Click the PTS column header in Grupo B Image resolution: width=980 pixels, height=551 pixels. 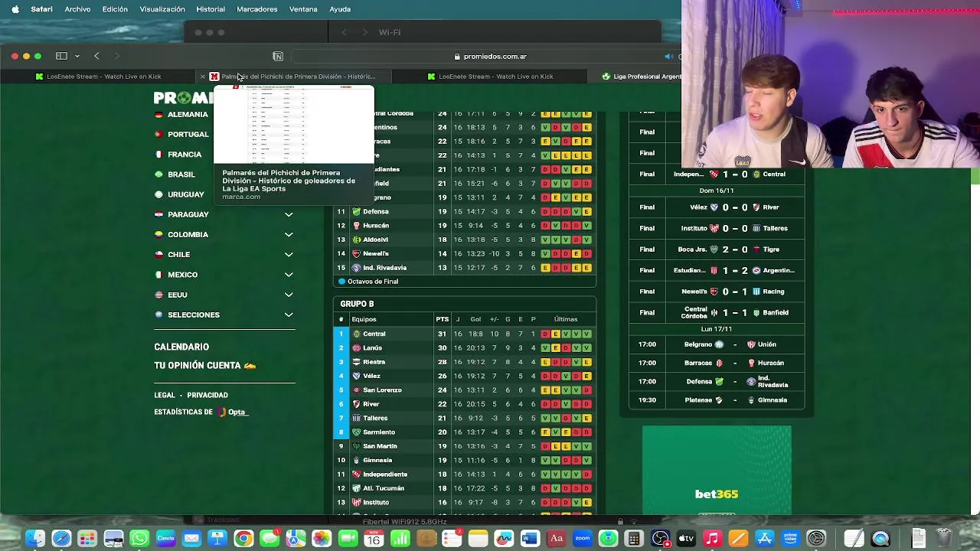[443, 319]
